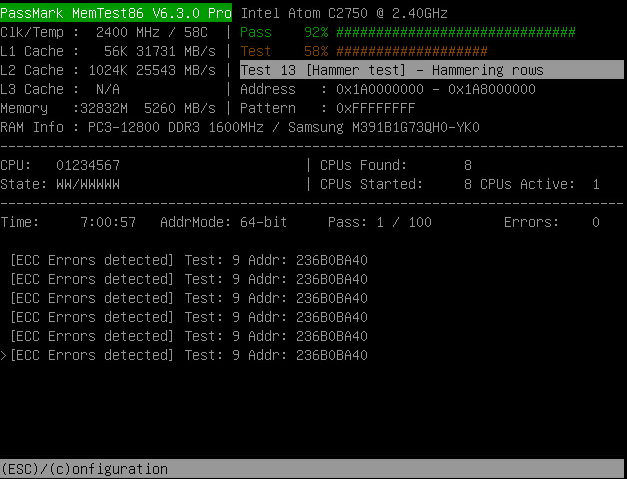
Task: Click the Address 0x1A0000000 - 0x1A8000000 range
Action: 388,89
